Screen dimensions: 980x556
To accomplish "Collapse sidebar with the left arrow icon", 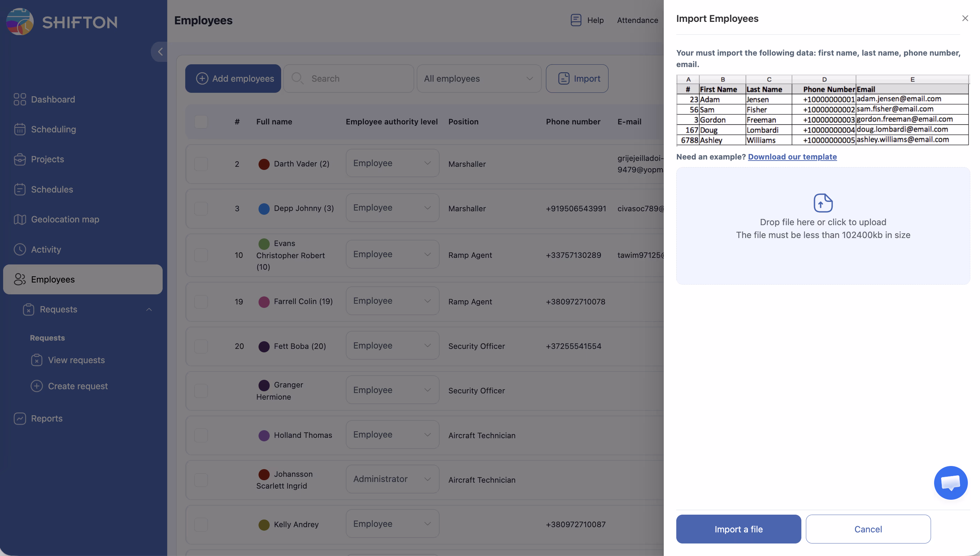I will click(x=160, y=51).
